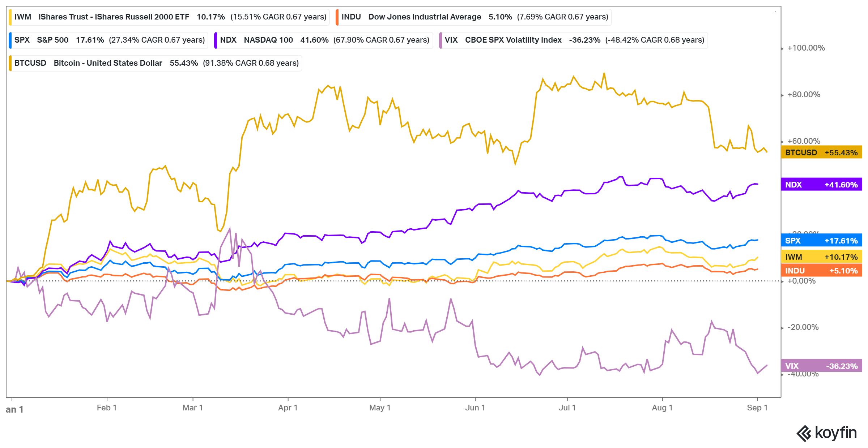Screen dimensions: 868x448
Task: Open the NDX NASDAQ 100 legend entry
Action: (324, 40)
